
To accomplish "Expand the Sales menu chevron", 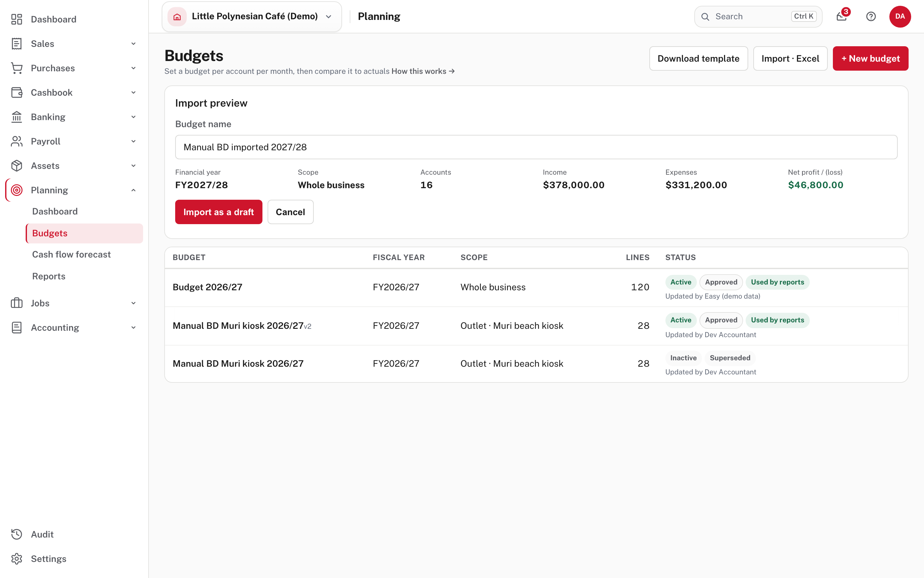I will (134, 44).
